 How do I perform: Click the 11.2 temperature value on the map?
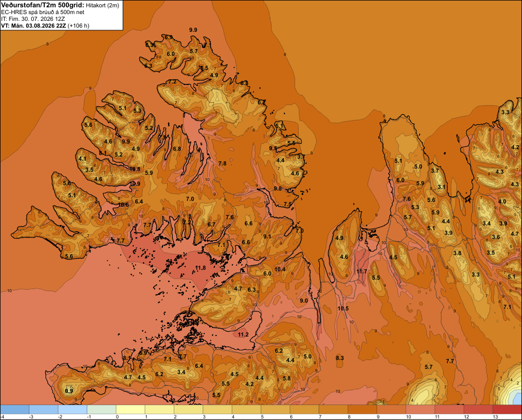[243, 334]
